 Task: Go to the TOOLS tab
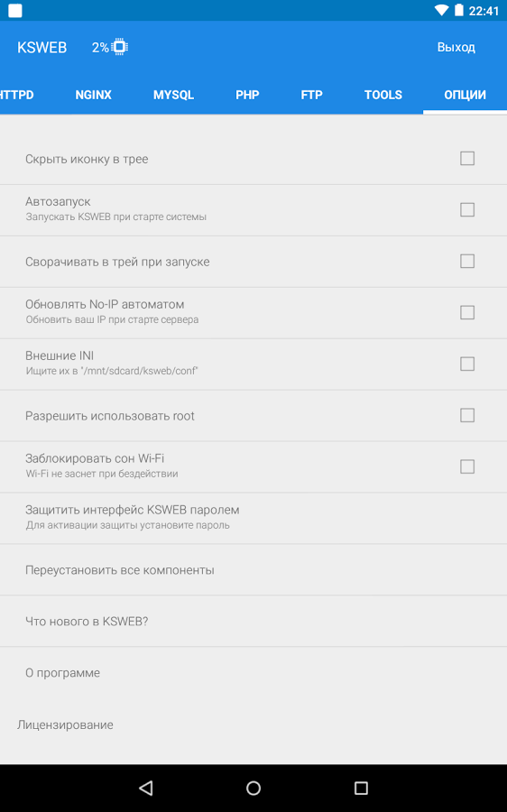click(383, 95)
